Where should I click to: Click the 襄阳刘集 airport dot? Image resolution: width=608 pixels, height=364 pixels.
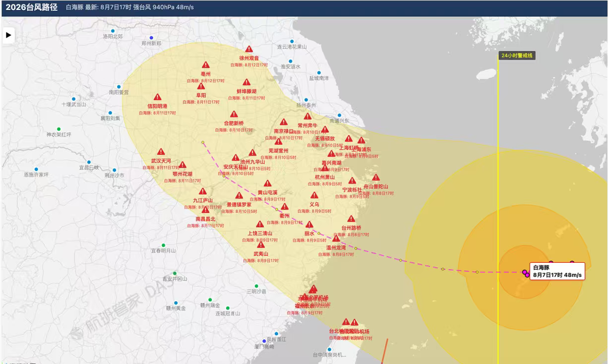[110, 113]
